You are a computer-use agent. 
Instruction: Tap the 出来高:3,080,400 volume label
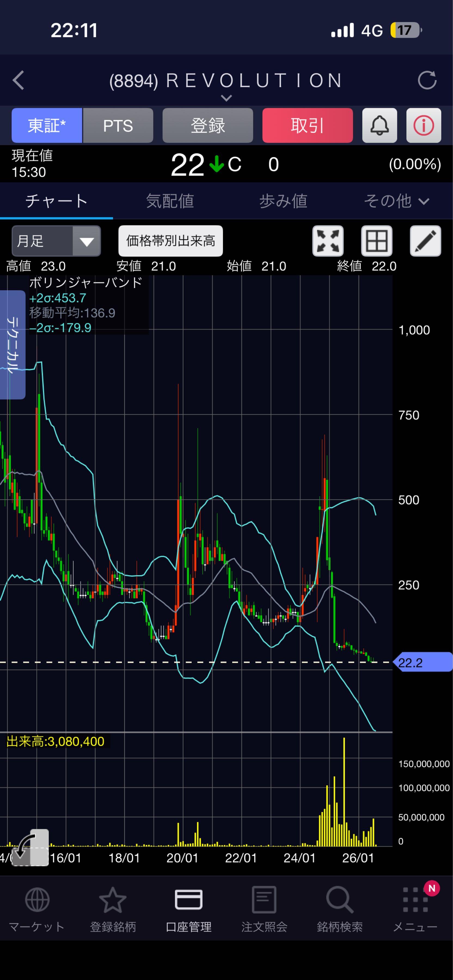pos(56,742)
